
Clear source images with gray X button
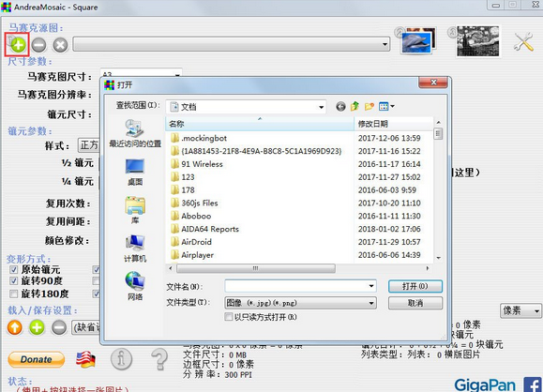click(x=60, y=45)
